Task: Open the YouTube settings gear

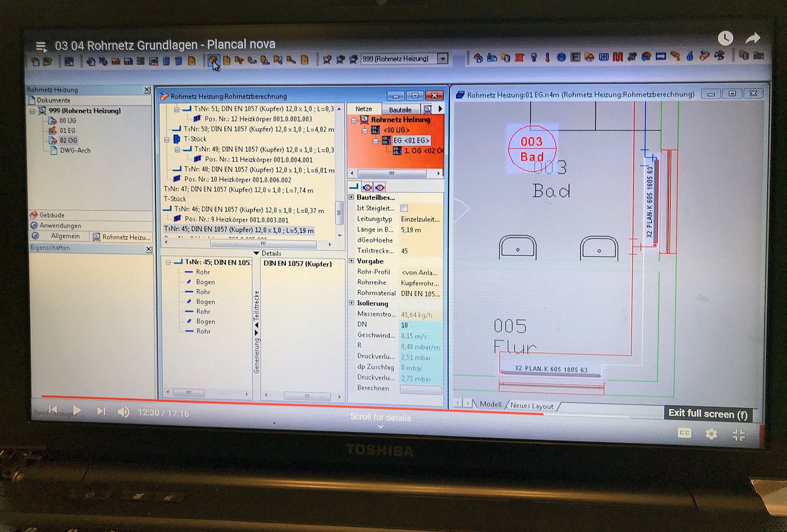Action: [711, 434]
